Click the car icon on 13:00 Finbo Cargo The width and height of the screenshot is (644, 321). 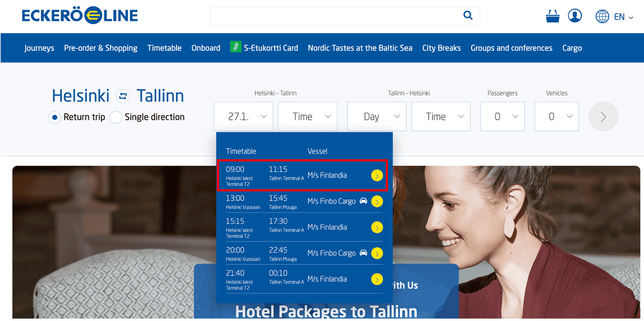[x=363, y=201]
